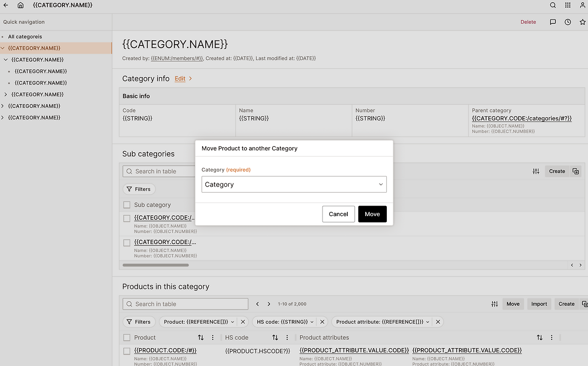Open the HS code filter chip dropdown
Image resolution: width=588 pixels, height=366 pixels.
coord(312,322)
